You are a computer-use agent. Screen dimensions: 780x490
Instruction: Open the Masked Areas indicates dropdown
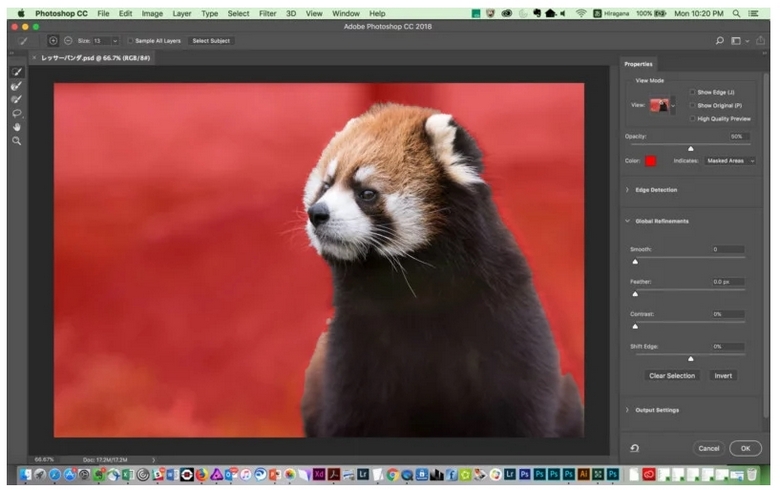coord(729,160)
